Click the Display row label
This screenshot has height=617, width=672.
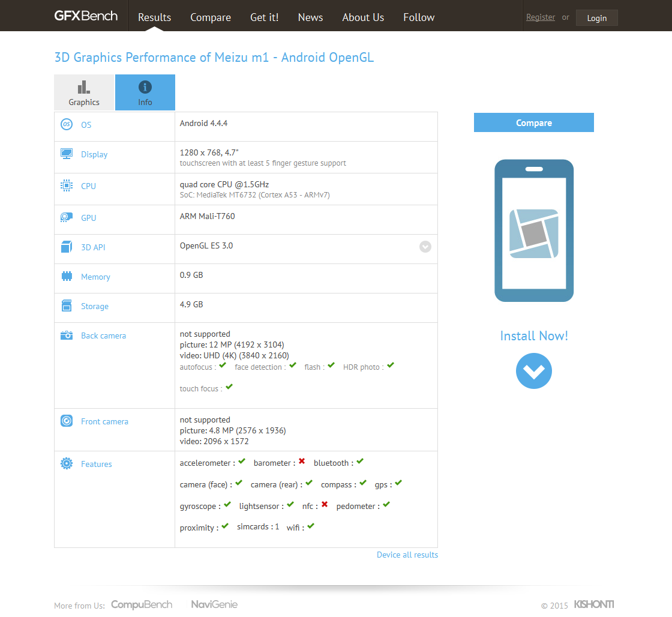pyautogui.click(x=94, y=154)
